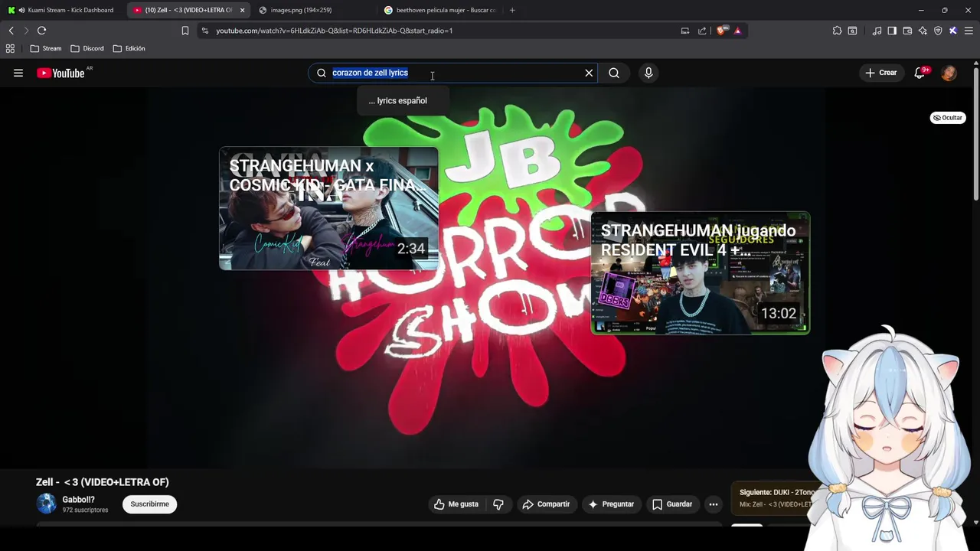Clear the search box with the X

click(589, 73)
